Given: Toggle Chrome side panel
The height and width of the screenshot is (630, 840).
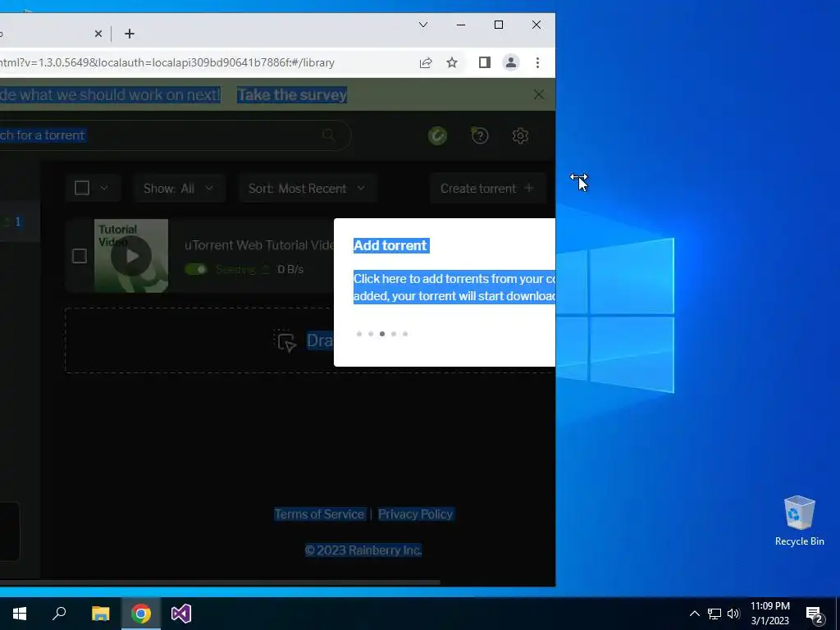Looking at the screenshot, I should click(484, 62).
